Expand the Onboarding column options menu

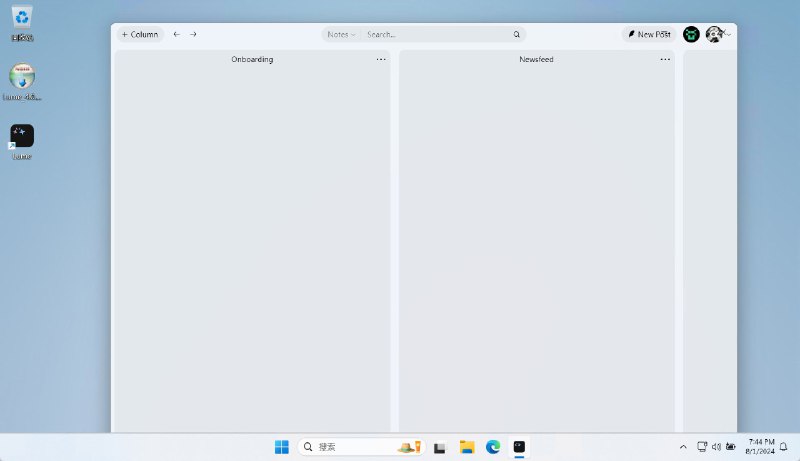coord(381,60)
